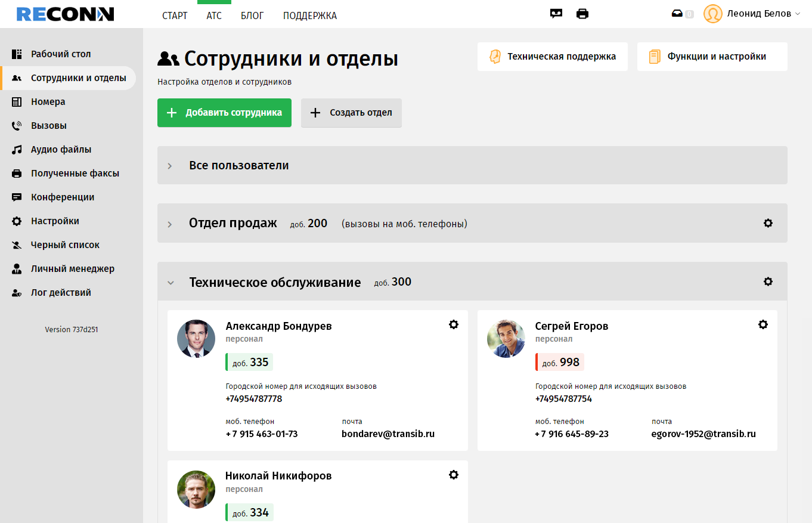Click the Функции и настройки document icon

655,57
